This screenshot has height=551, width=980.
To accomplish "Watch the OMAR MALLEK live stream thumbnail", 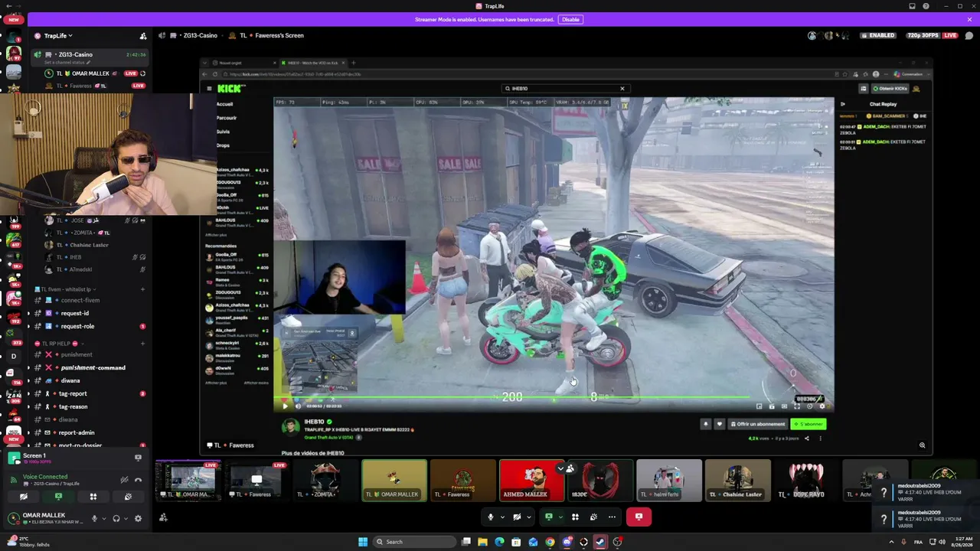I will click(188, 481).
